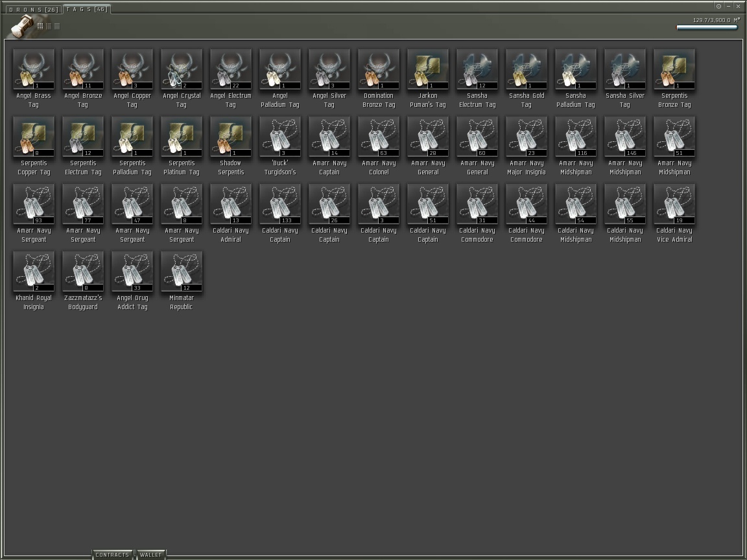Select the Khanid Royal Insignia item
The image size is (747, 560).
click(34, 272)
